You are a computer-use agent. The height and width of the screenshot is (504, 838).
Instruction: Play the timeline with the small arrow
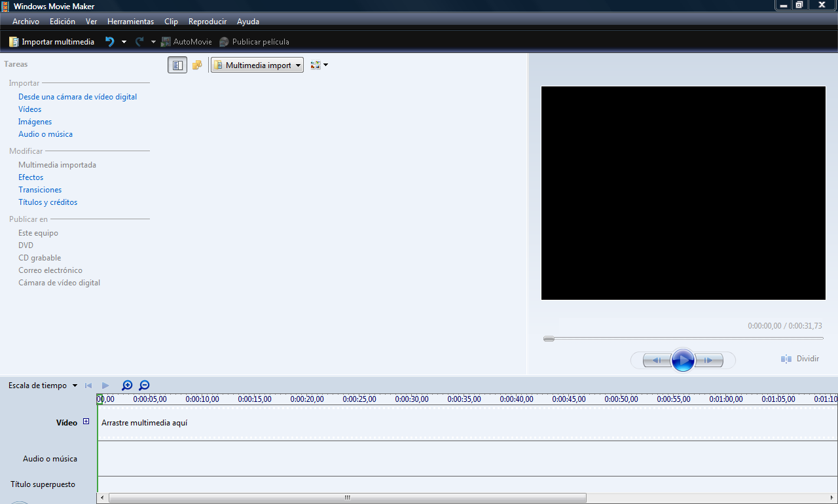[105, 386]
